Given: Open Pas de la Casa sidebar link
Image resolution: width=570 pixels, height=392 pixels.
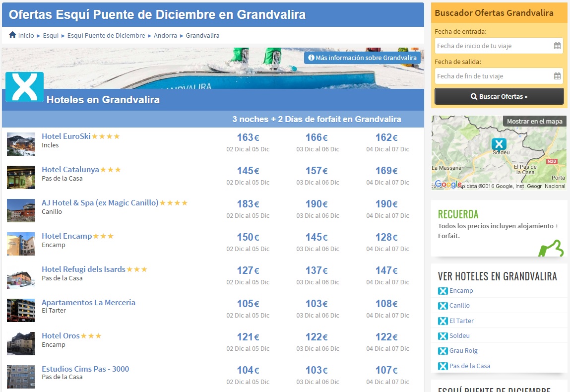Looking at the screenshot, I should pos(470,366).
